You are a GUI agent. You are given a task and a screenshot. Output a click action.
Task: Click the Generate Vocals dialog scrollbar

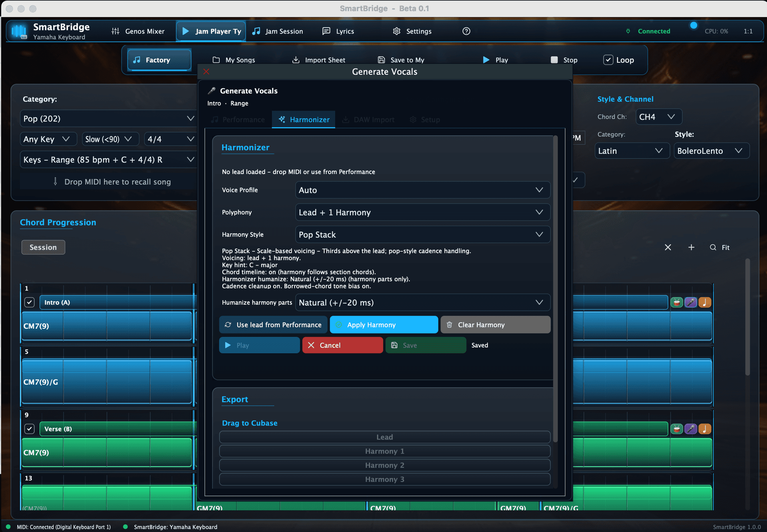pos(555,290)
